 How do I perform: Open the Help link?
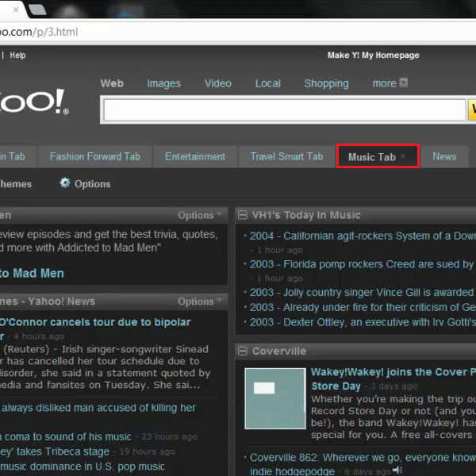tap(17, 56)
